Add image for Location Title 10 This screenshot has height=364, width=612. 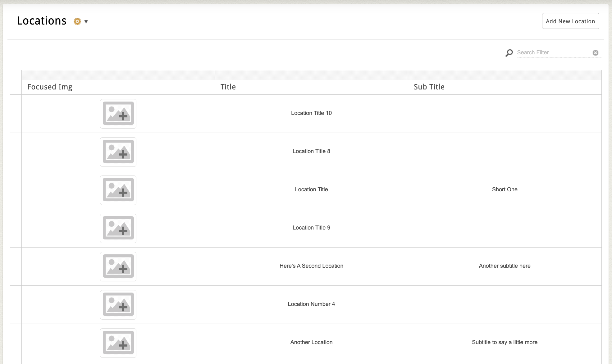[x=118, y=114]
